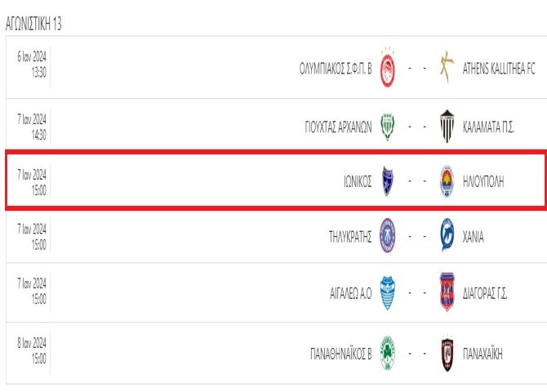Viewport: 547px width, 392px height.
Task: Click the ΑΓΩΝΙΣΤΙΚΗ 13 matchday heading
Action: point(33,24)
